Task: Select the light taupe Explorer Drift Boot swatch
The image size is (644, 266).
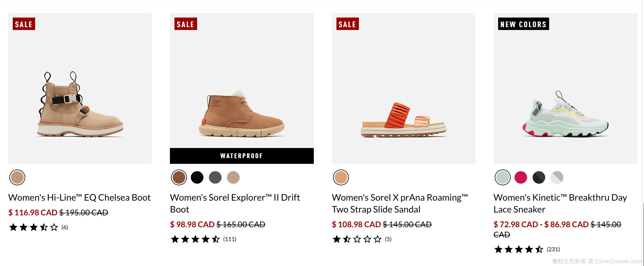Action: coord(233,177)
